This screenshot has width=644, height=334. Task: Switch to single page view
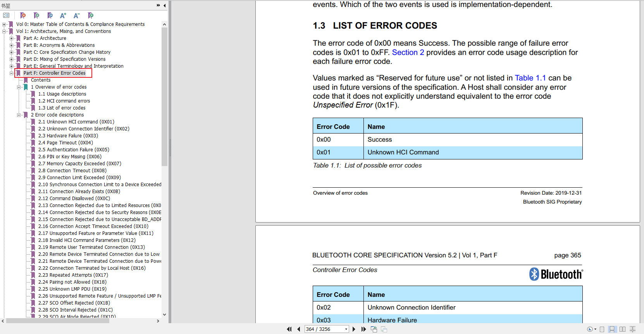[x=602, y=329]
